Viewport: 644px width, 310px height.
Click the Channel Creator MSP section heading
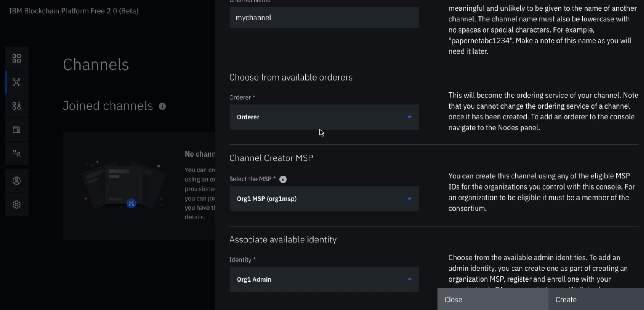click(271, 158)
